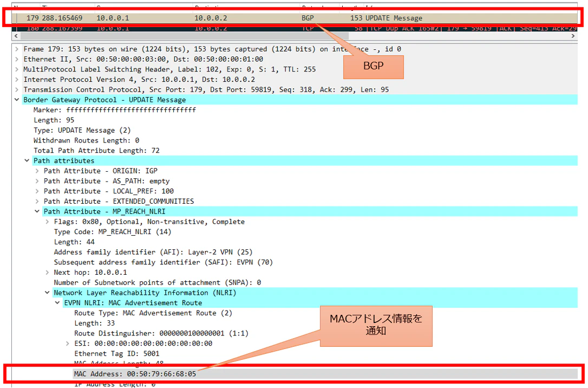Expand ESI: 00:00:00... row
588x388 pixels.
67,344
